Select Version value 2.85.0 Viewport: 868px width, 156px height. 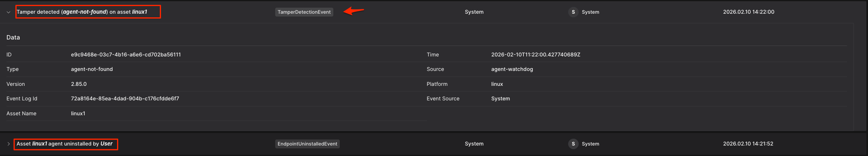click(x=79, y=84)
